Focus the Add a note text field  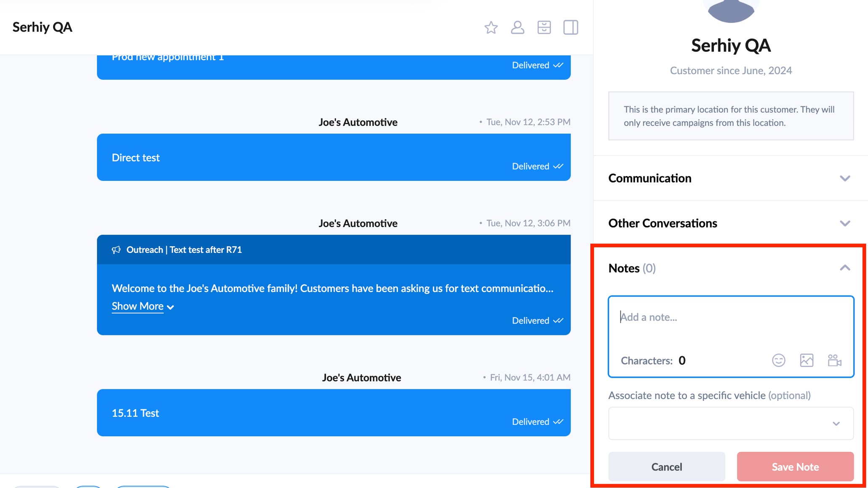coord(731,317)
